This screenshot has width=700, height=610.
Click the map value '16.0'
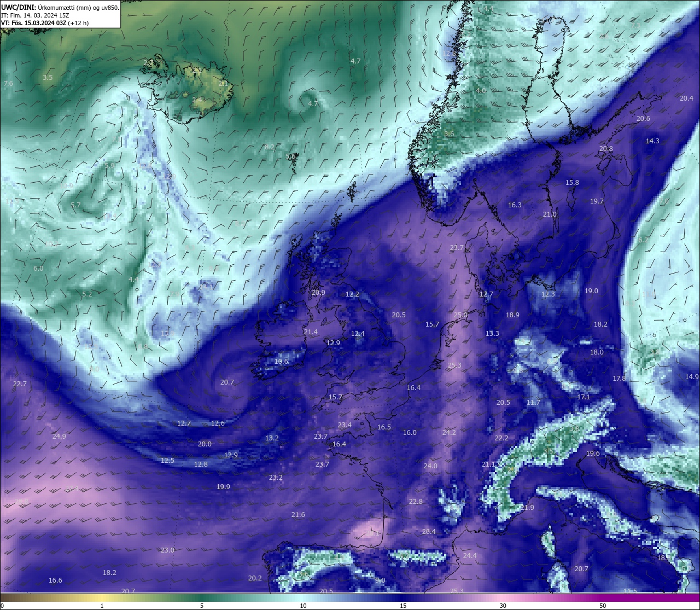click(x=410, y=433)
